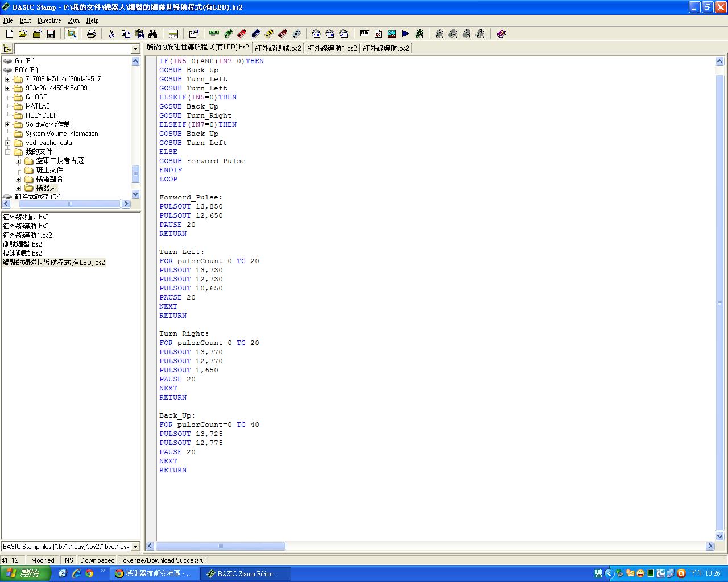Switch to the 紅外線導航.bs2 tab
The height and width of the screenshot is (582, 728).
pos(386,48)
